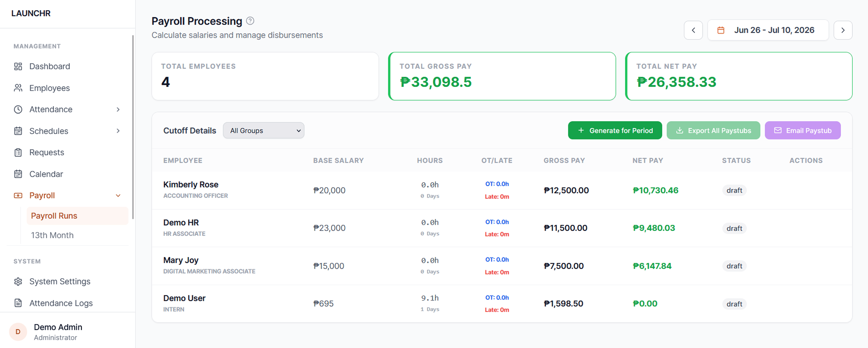Click the Payroll banknote icon

pyautogui.click(x=18, y=196)
